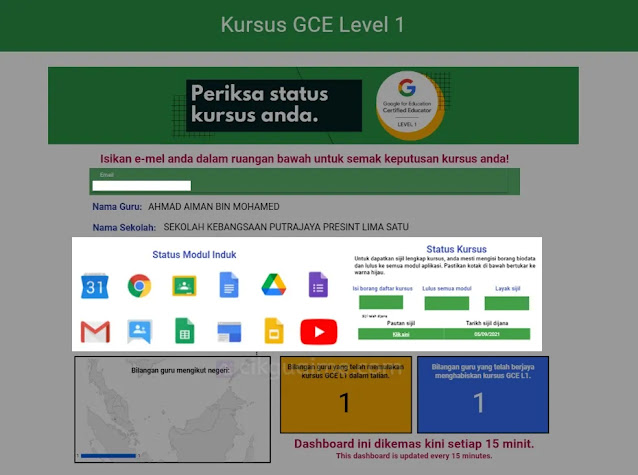The height and width of the screenshot is (475, 638).
Task: Click green box under 'Isi borang daftar kursus'
Action: click(x=381, y=303)
